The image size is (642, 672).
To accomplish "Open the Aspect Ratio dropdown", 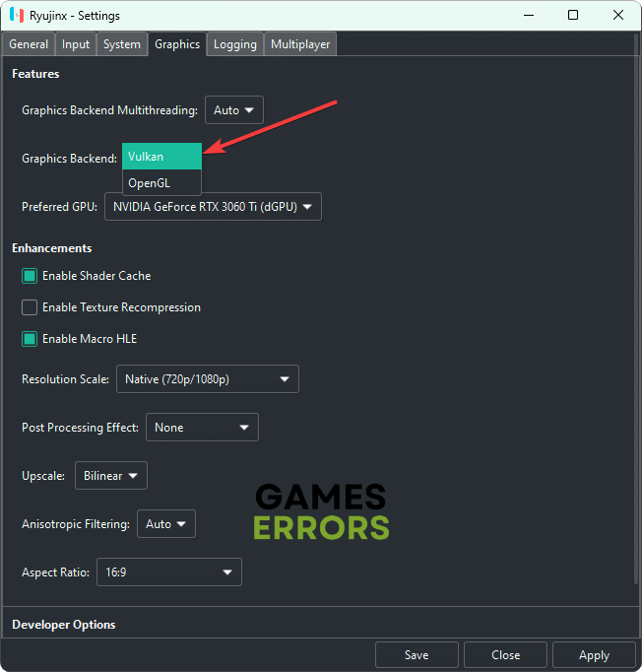I will coord(169,572).
